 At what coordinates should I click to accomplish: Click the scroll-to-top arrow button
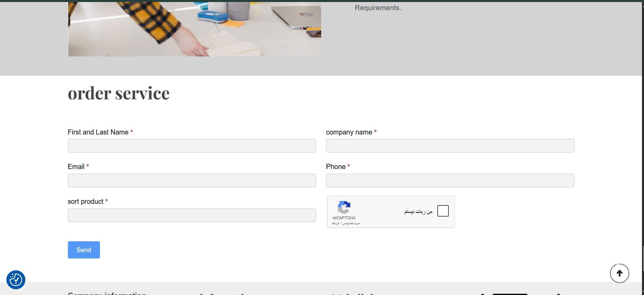click(619, 273)
